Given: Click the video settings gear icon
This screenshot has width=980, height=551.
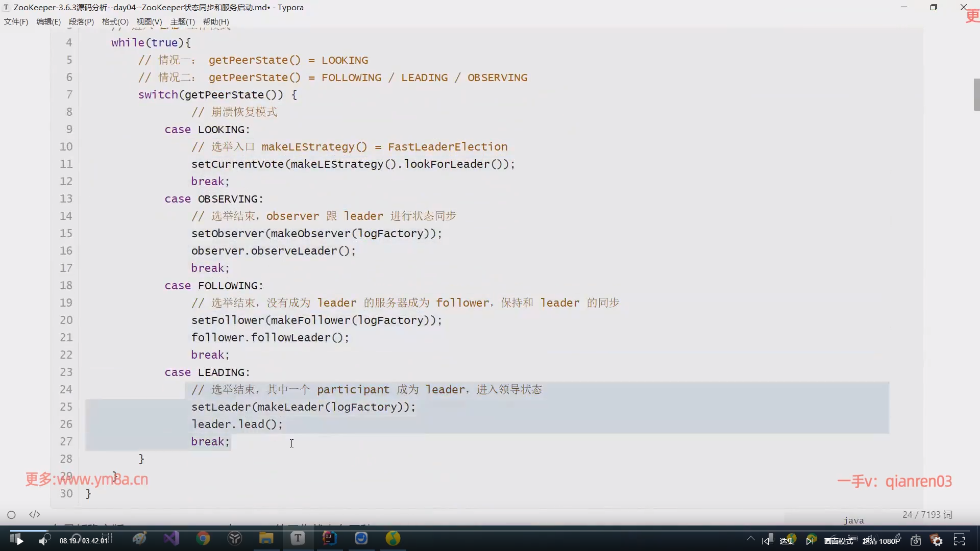Looking at the screenshot, I should click(x=937, y=541).
